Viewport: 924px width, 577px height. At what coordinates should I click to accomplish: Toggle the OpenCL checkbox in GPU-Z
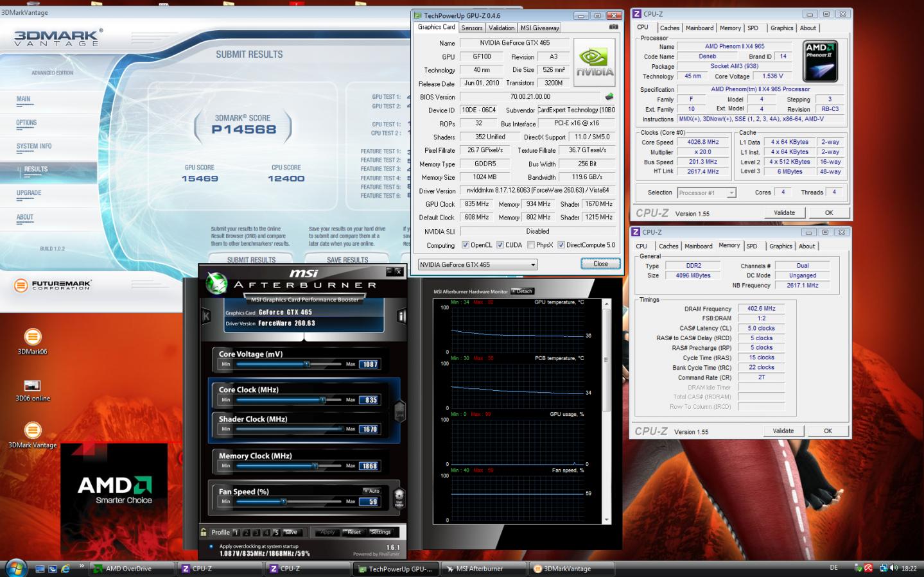(466, 245)
